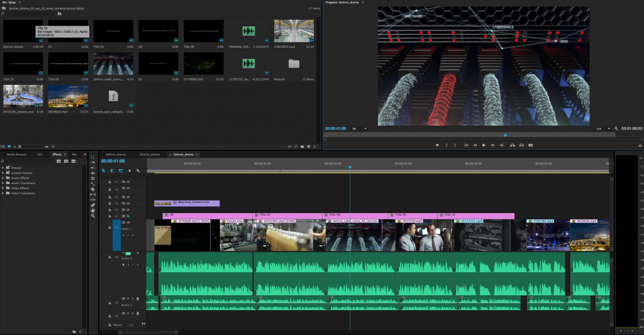Toggle V2 track output eye
The width and height of the screenshot is (644, 335).
click(128, 216)
